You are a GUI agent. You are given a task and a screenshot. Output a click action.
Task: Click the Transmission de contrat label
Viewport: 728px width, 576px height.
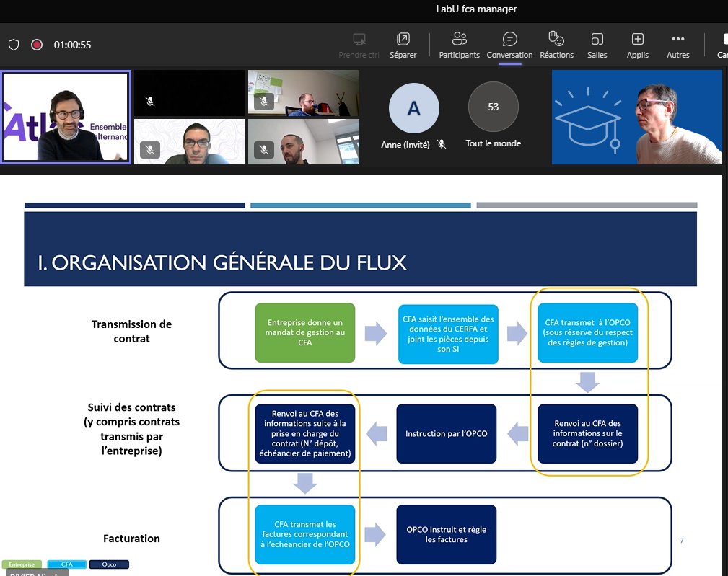coord(131,331)
